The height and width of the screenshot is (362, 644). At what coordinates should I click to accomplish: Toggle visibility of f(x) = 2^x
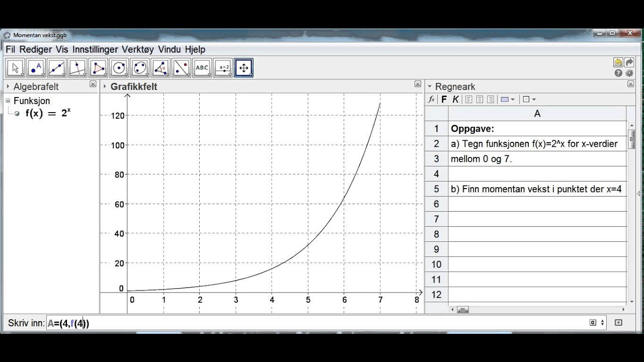point(17,114)
